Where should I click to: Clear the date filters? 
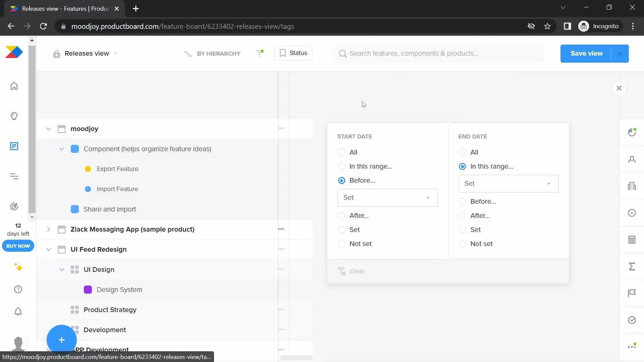point(351,271)
